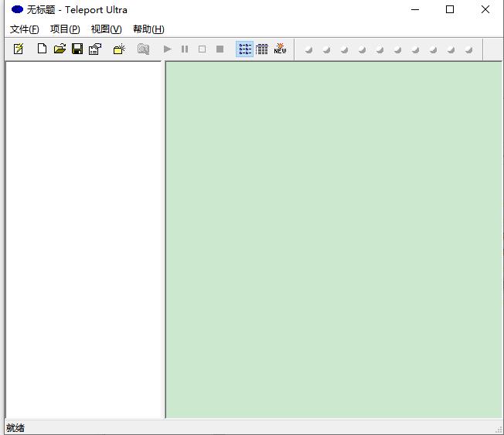Maximize the Teleport Ultra window
The height and width of the screenshot is (435, 504).
click(x=450, y=9)
